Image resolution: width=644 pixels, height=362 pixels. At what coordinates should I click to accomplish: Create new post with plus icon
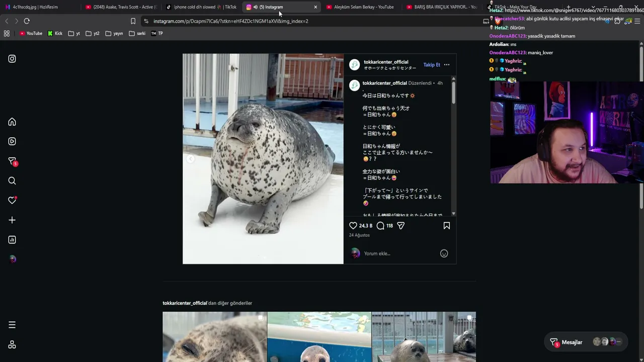(x=12, y=220)
